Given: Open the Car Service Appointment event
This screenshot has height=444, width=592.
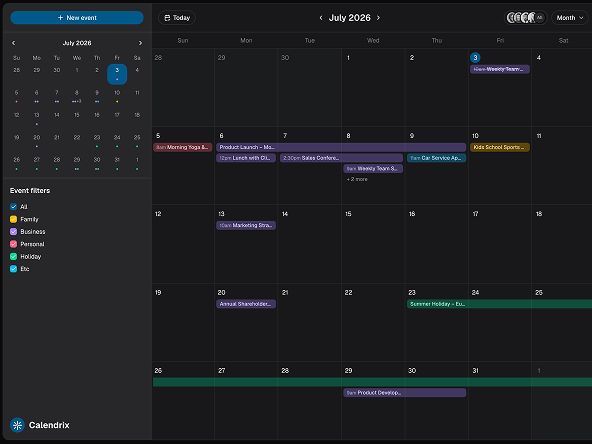Looking at the screenshot, I should coord(436,158).
